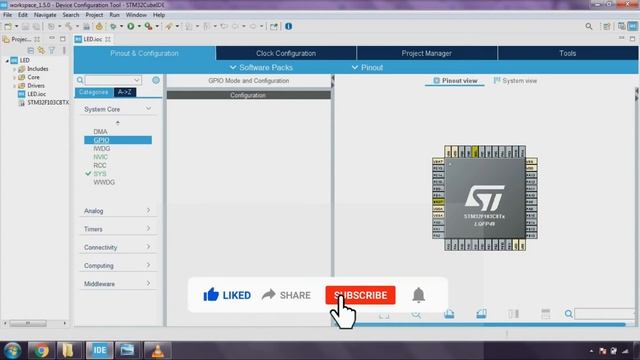Collapse the LED project tree node

click(7, 60)
